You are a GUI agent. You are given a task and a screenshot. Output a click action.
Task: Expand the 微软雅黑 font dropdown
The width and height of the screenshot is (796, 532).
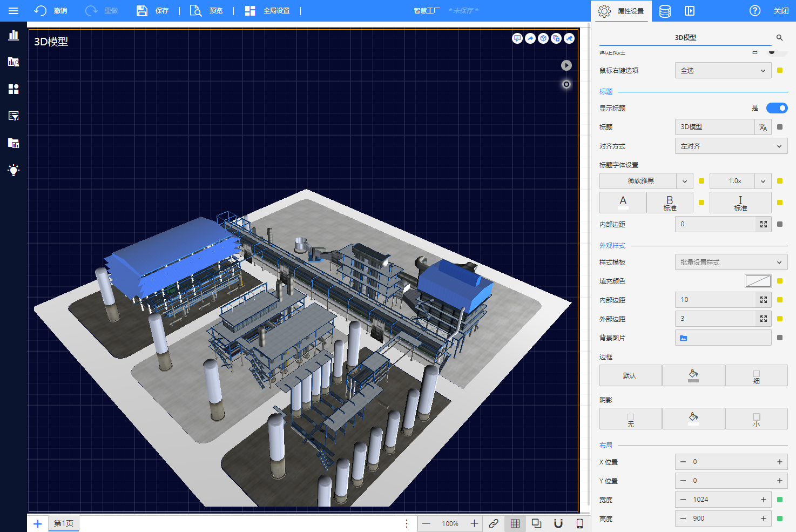684,181
